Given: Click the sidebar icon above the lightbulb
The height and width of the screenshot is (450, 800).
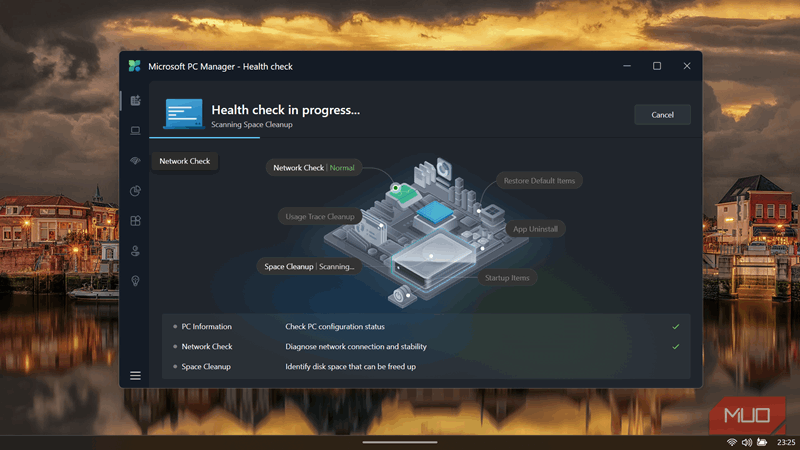Looking at the screenshot, I should (135, 251).
